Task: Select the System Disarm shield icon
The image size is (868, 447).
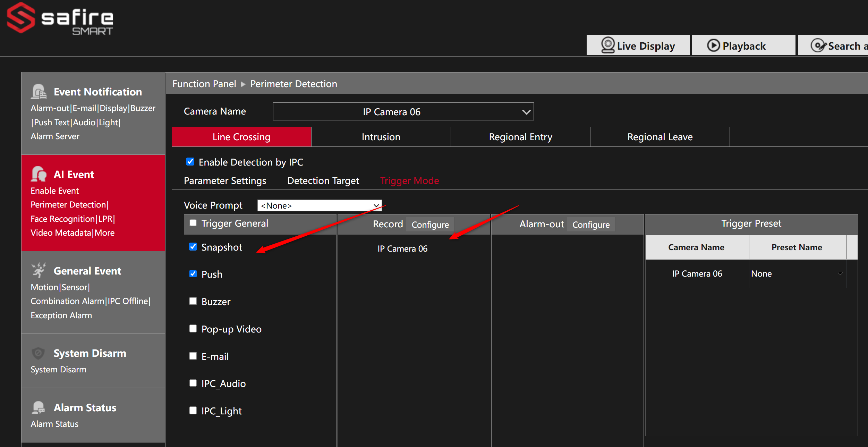Action: [x=38, y=353]
